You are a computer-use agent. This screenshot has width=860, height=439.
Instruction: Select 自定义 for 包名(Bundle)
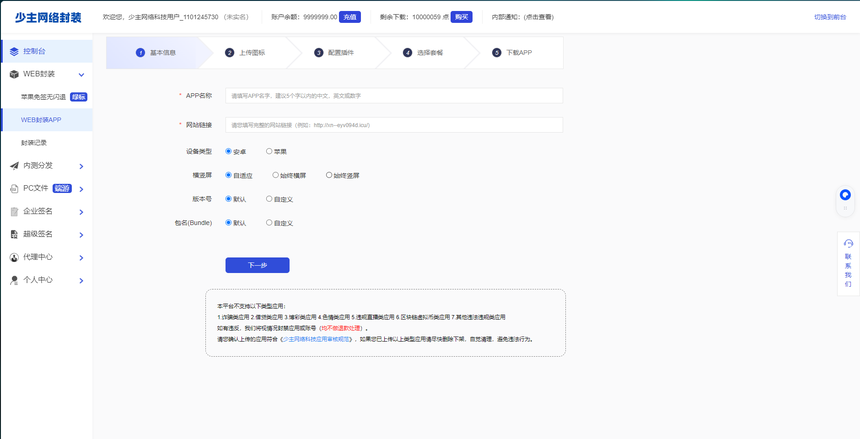point(270,223)
